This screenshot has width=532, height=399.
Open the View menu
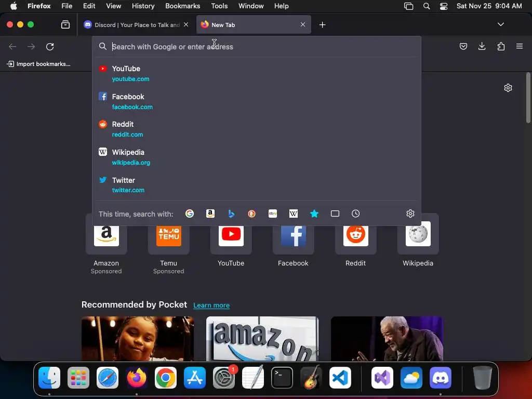(113, 6)
